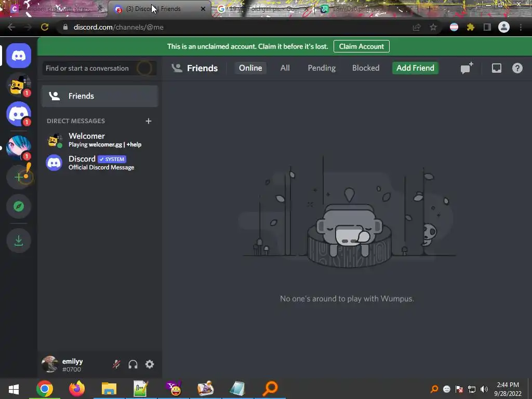
Task: Open the Discord SYSTEM official message
Action: 100,163
